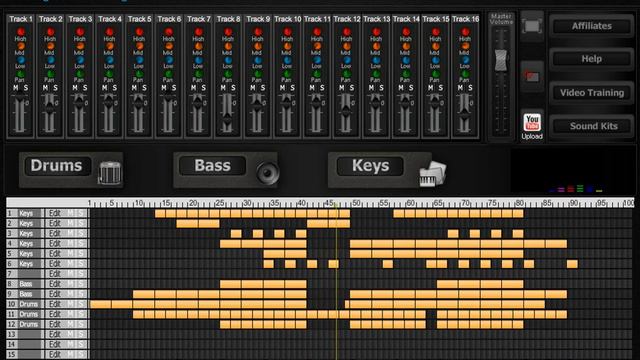
Task: Click bar 80 on the timeline ruler
Action: 519,203
